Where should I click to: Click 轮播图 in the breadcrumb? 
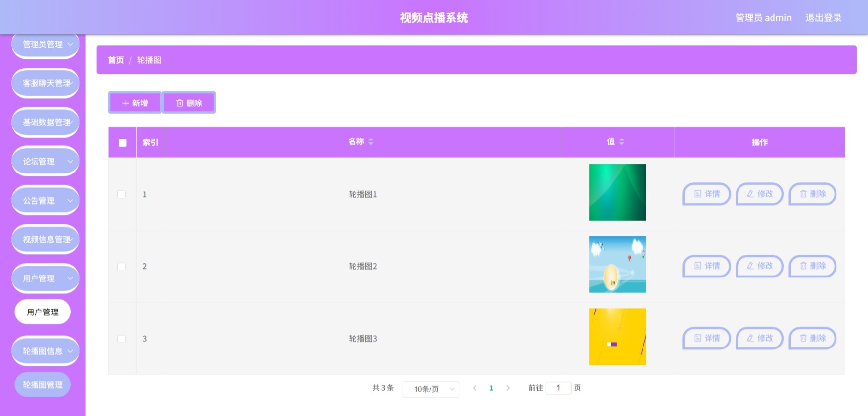coord(149,60)
